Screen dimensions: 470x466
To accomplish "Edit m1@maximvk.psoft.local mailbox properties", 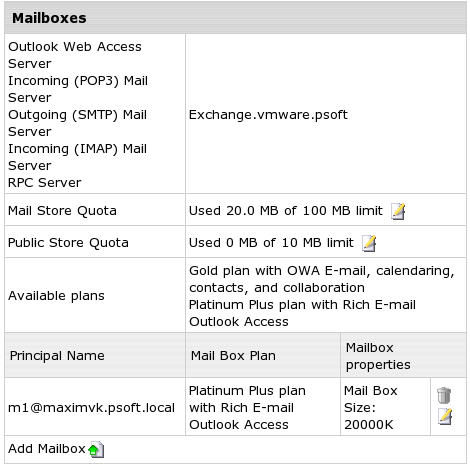I will pyautogui.click(x=445, y=416).
